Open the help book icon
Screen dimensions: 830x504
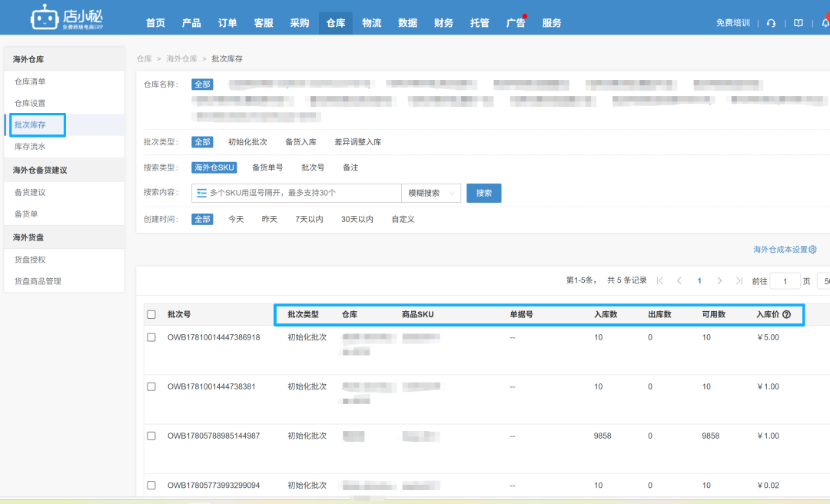(798, 23)
